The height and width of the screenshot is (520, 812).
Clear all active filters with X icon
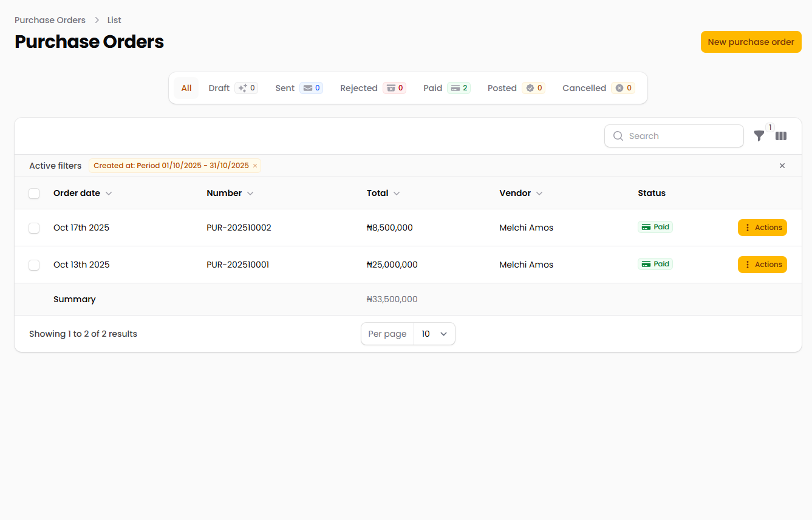point(782,166)
